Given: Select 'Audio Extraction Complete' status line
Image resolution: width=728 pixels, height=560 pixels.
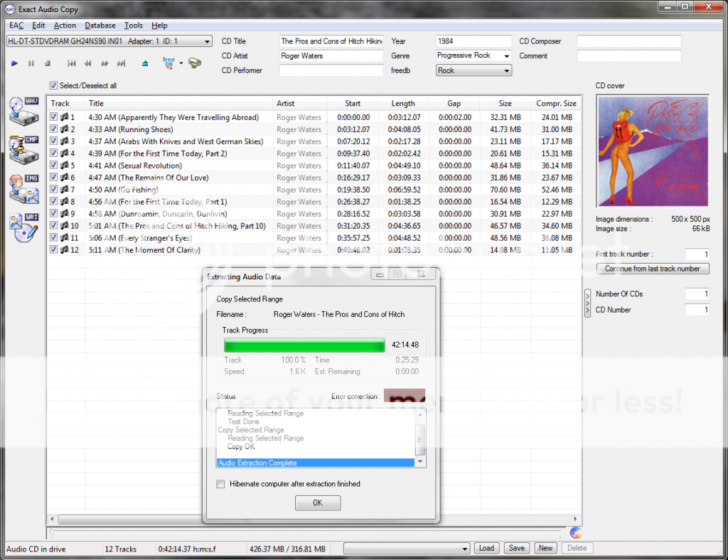Looking at the screenshot, I should click(316, 463).
